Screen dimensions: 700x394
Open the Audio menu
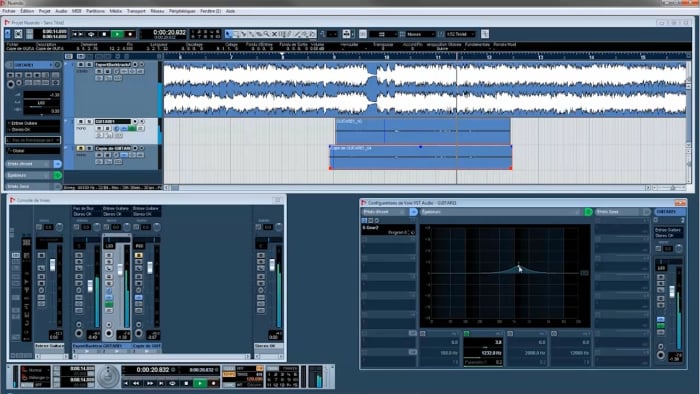(x=61, y=11)
